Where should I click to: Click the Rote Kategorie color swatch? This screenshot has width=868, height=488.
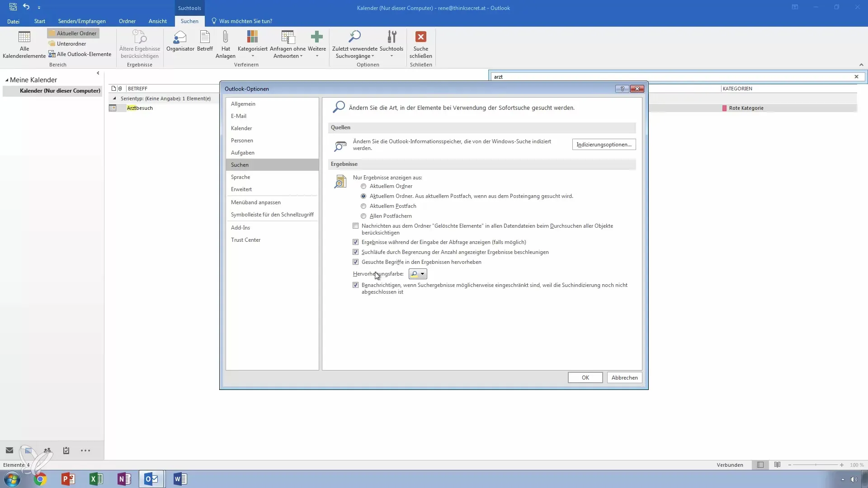(x=724, y=108)
